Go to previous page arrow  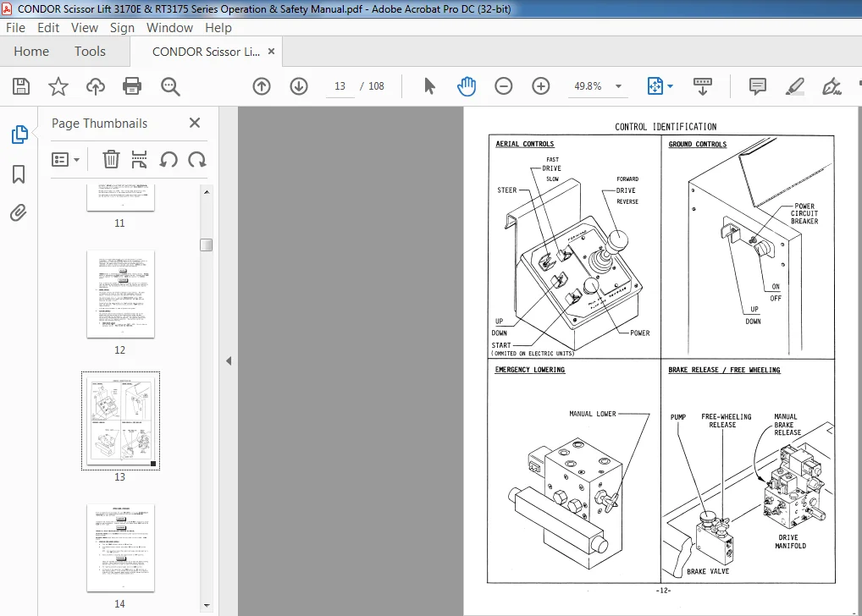[262, 86]
